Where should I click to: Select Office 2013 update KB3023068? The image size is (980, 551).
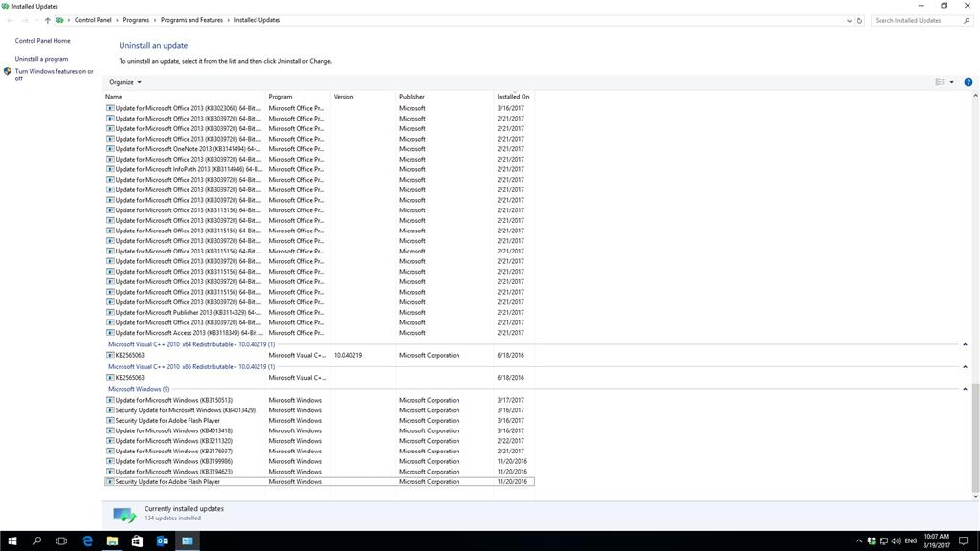pos(320,109)
